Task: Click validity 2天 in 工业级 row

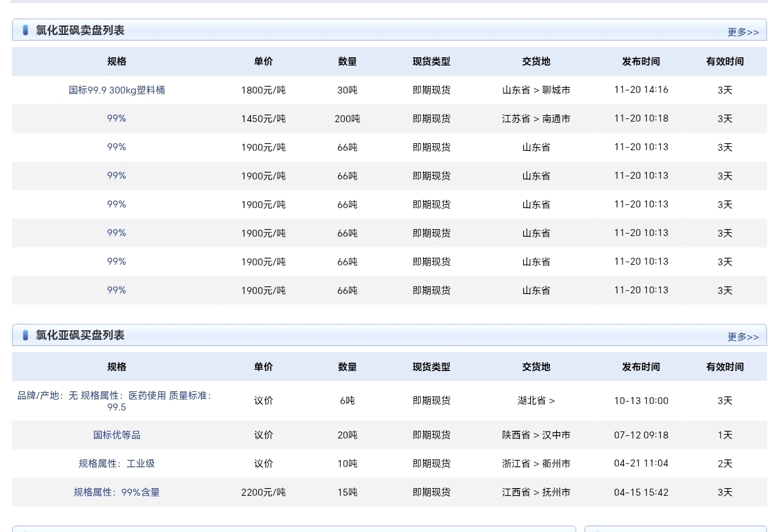Action: click(x=725, y=463)
